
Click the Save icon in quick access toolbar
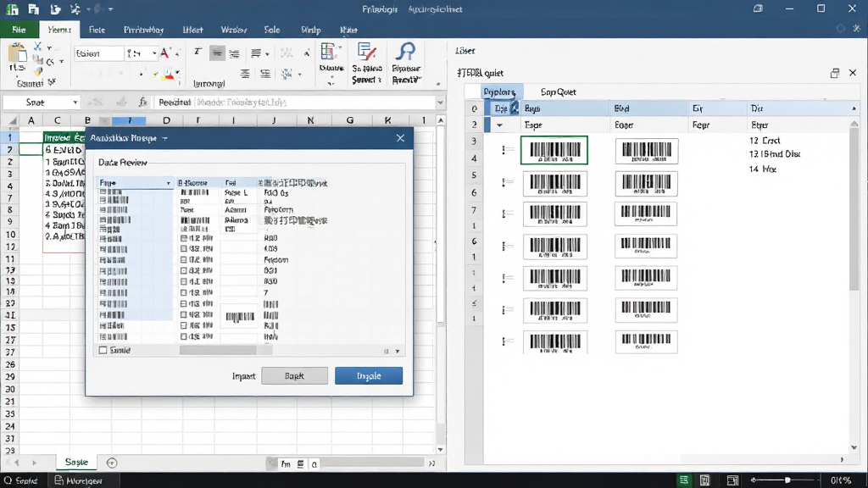(x=33, y=9)
